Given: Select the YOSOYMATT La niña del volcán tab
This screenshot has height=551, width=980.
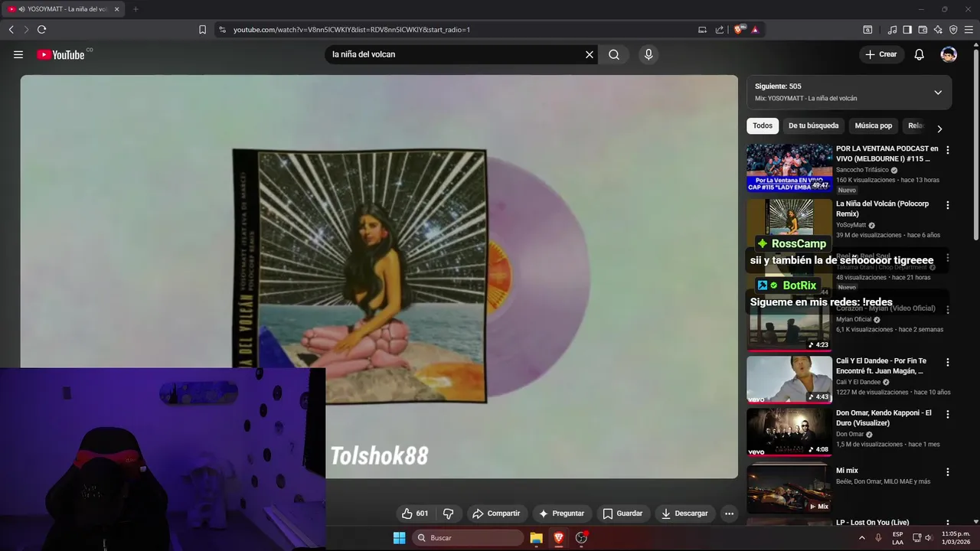Looking at the screenshot, I should coord(64,9).
